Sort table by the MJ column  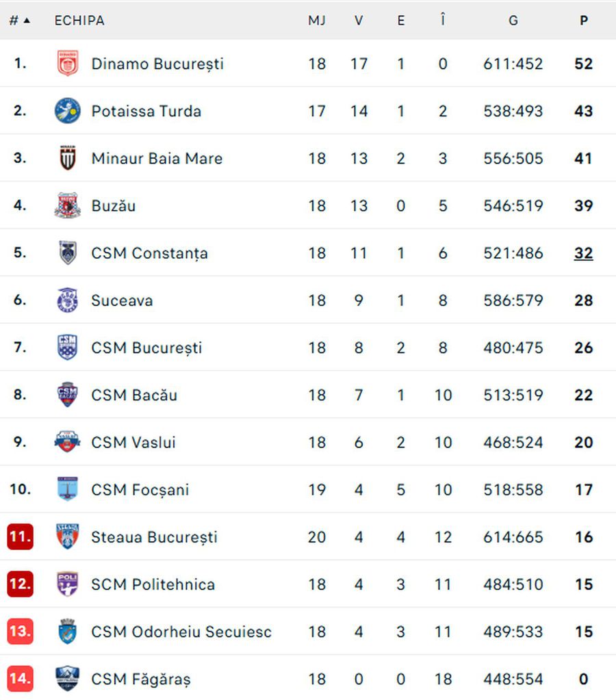[x=316, y=20]
